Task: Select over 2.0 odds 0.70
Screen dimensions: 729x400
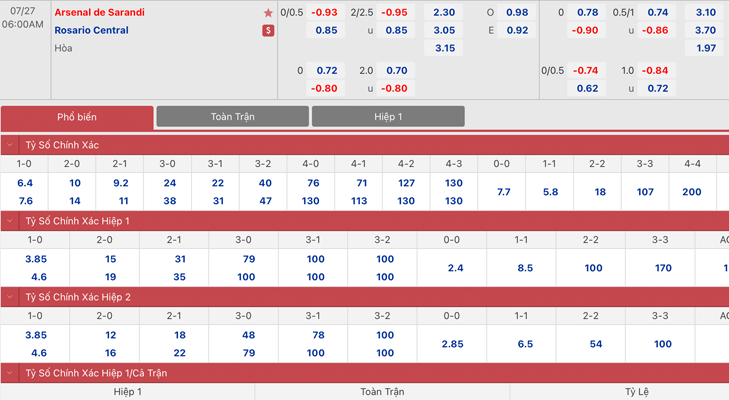Action: click(x=396, y=71)
